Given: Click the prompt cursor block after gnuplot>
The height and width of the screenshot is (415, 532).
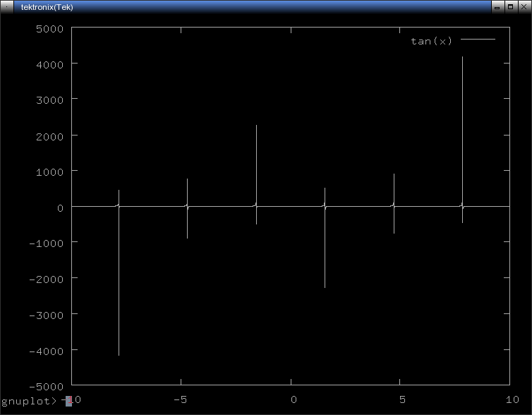Looking at the screenshot, I should 68,401.
